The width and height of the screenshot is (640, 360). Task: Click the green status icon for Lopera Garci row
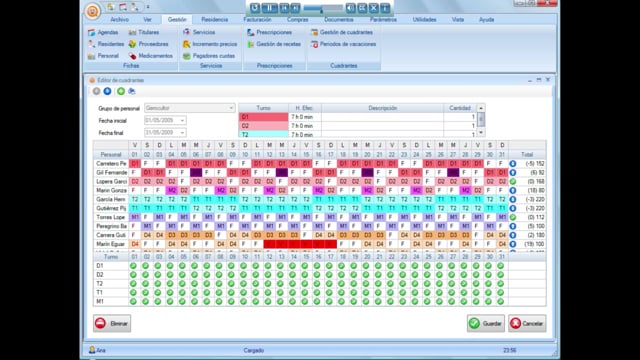pyautogui.click(x=513, y=182)
